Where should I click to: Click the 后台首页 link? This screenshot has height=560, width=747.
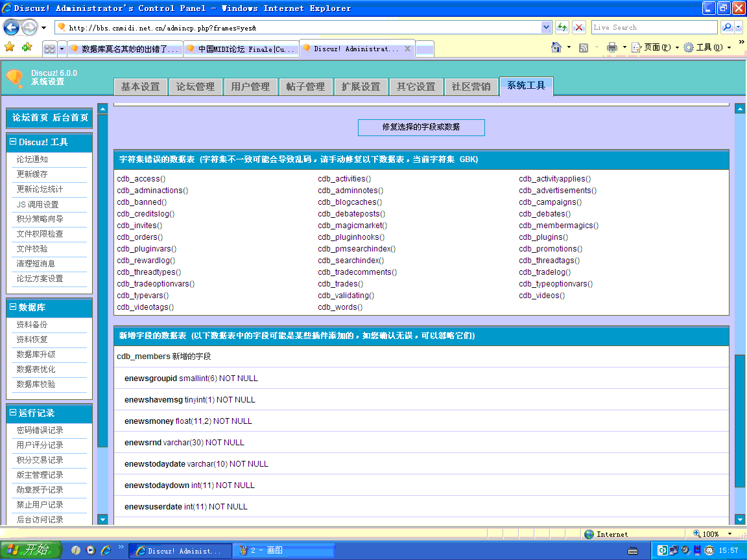pos(70,117)
